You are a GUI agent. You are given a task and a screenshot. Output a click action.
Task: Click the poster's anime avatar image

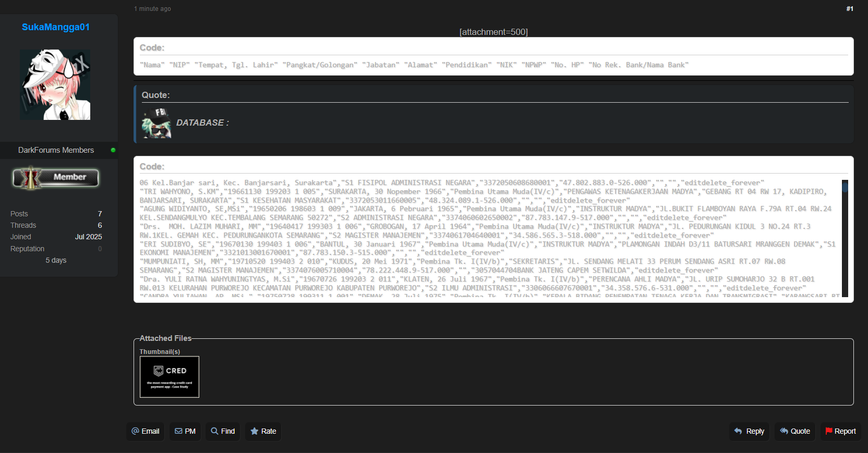tap(55, 85)
